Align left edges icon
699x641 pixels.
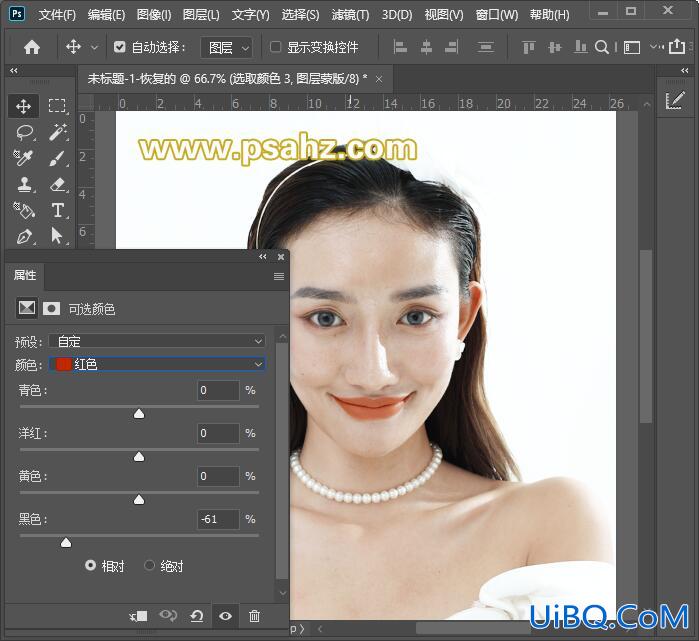click(x=400, y=47)
